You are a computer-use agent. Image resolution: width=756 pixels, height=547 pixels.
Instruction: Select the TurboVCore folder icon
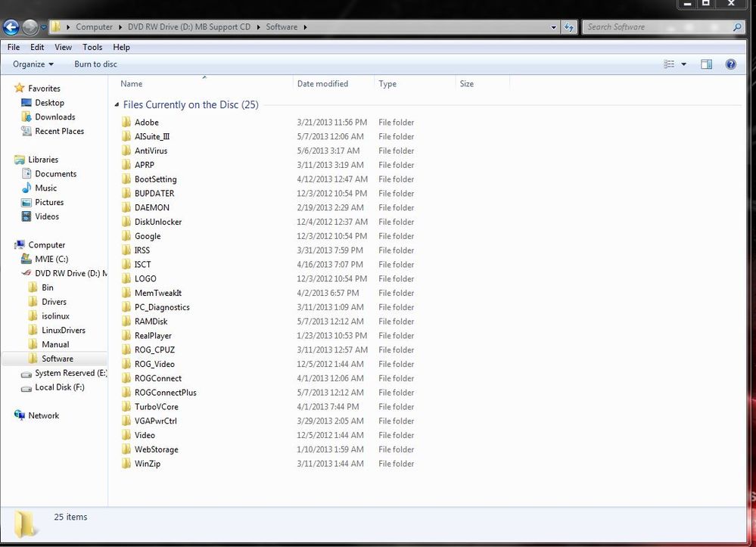(x=126, y=406)
